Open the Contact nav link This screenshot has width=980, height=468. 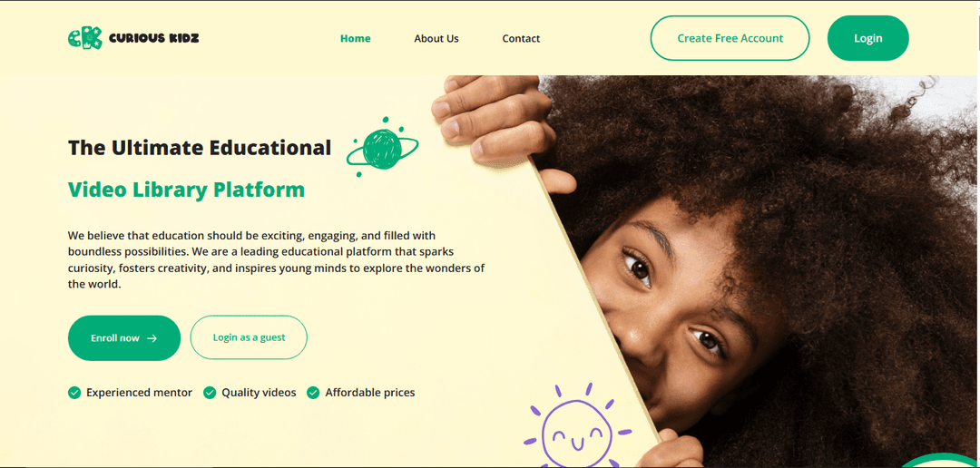pos(521,39)
